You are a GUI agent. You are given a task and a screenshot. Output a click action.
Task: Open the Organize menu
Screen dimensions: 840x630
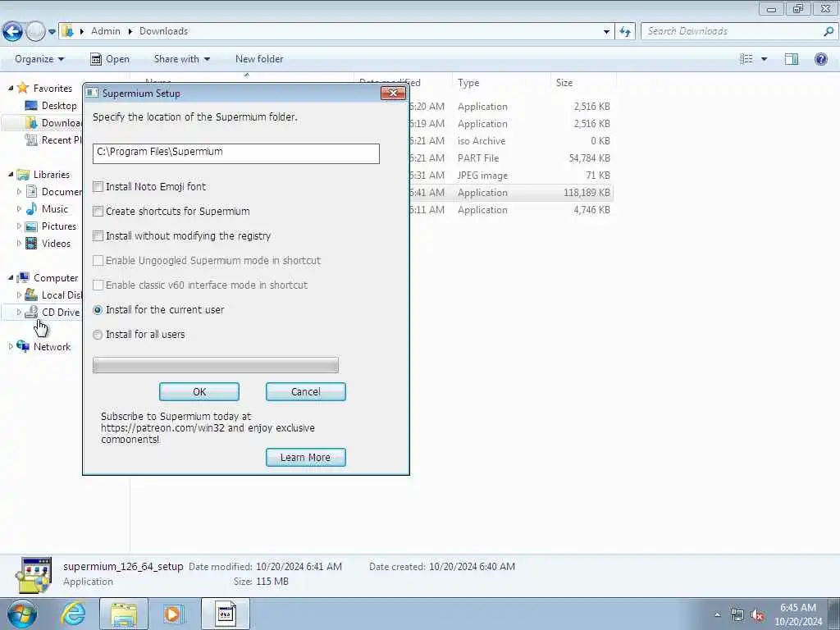(x=39, y=59)
